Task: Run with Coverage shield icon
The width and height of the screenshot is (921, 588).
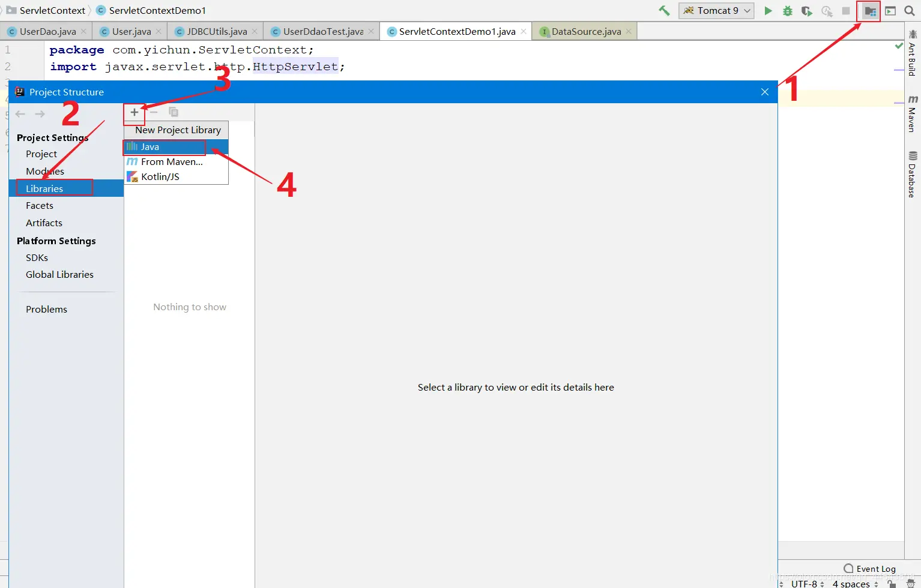Action: (x=807, y=10)
